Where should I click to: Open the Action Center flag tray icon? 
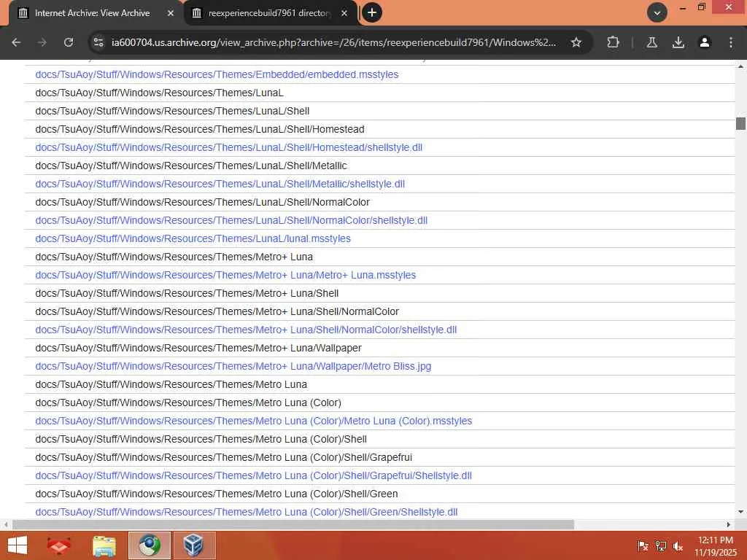point(643,546)
